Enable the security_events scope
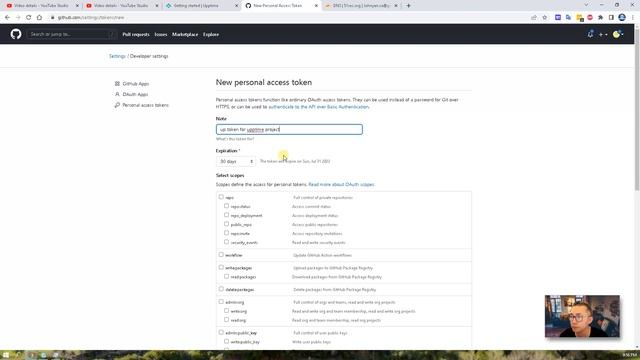Screen dimensions: 640x360 [226, 242]
